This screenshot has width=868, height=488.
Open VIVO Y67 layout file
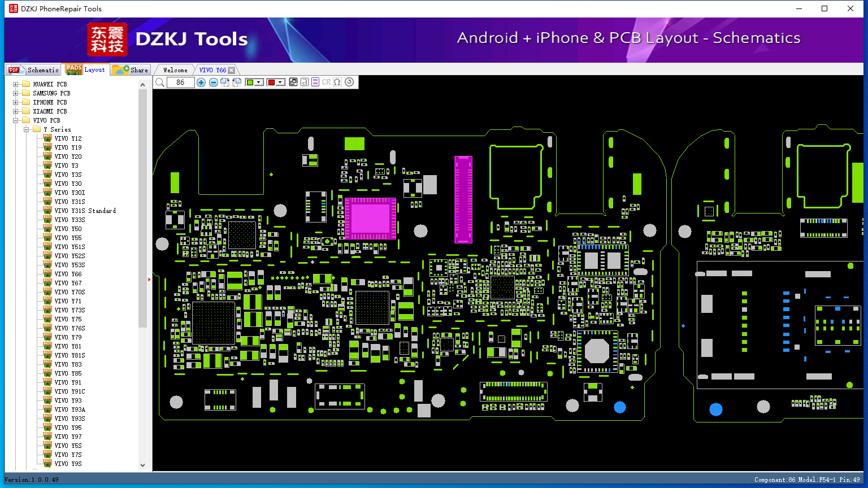(68, 283)
